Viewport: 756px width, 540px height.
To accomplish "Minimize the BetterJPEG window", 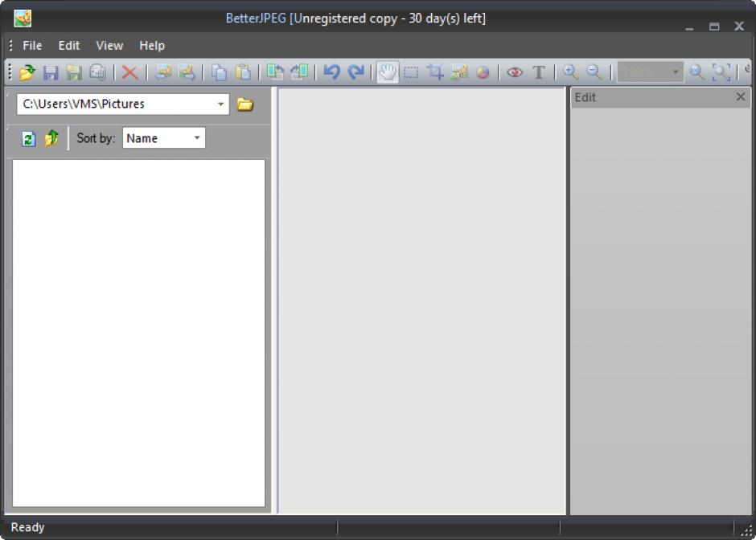I will coord(689,28).
